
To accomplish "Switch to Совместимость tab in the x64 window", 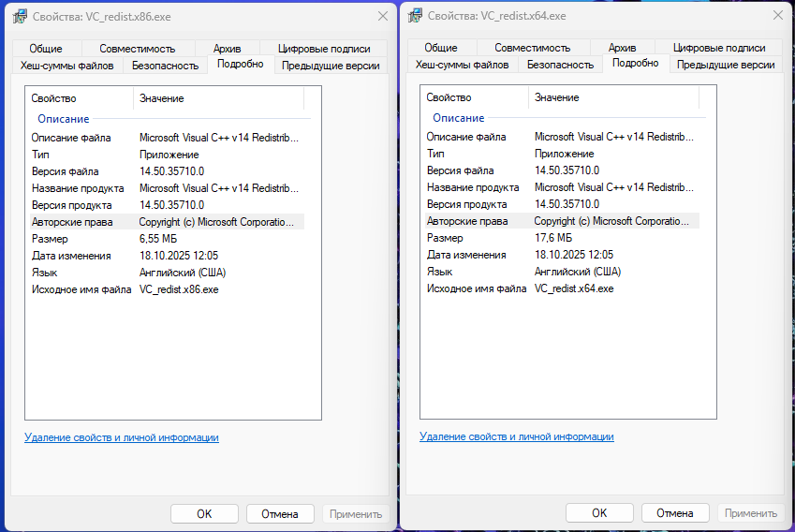I will (x=533, y=48).
